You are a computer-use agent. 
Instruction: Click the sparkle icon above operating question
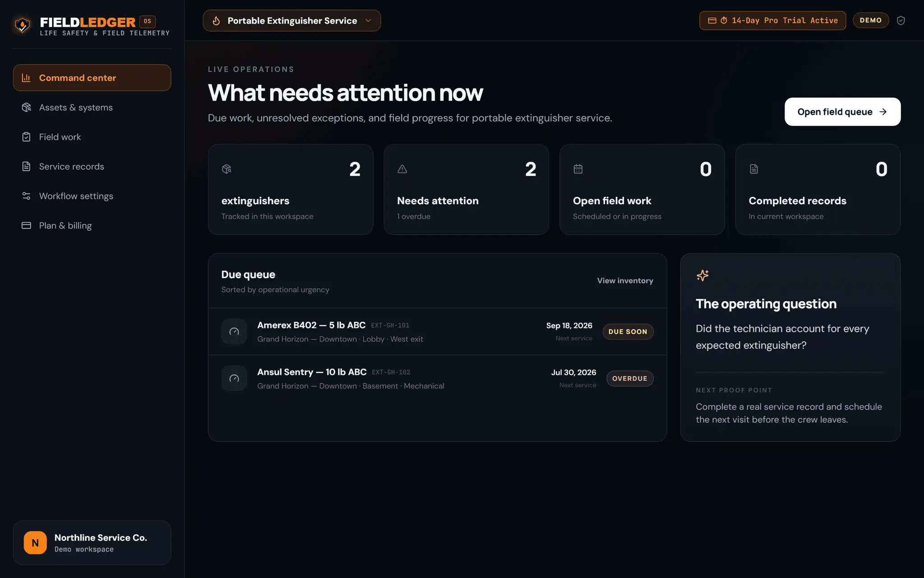pyautogui.click(x=702, y=275)
